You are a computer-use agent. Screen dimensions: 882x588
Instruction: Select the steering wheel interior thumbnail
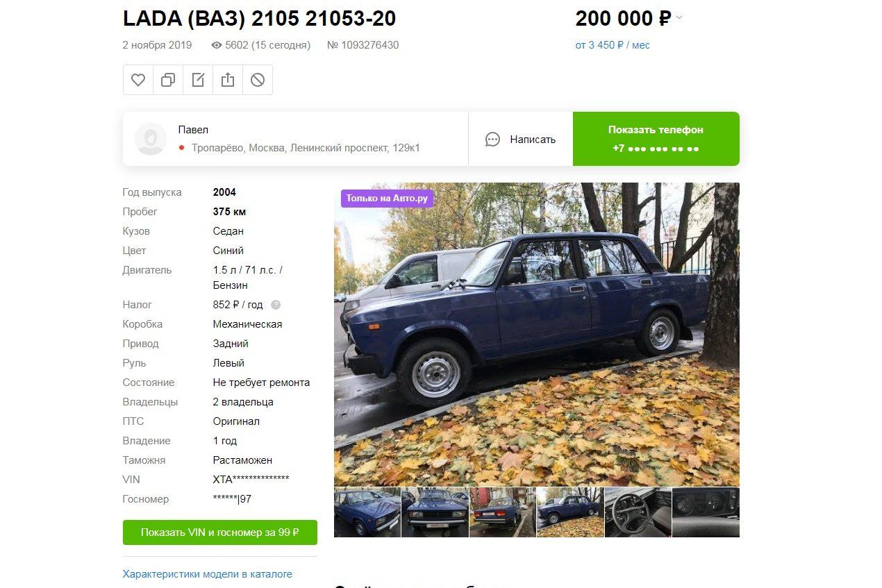[638, 512]
